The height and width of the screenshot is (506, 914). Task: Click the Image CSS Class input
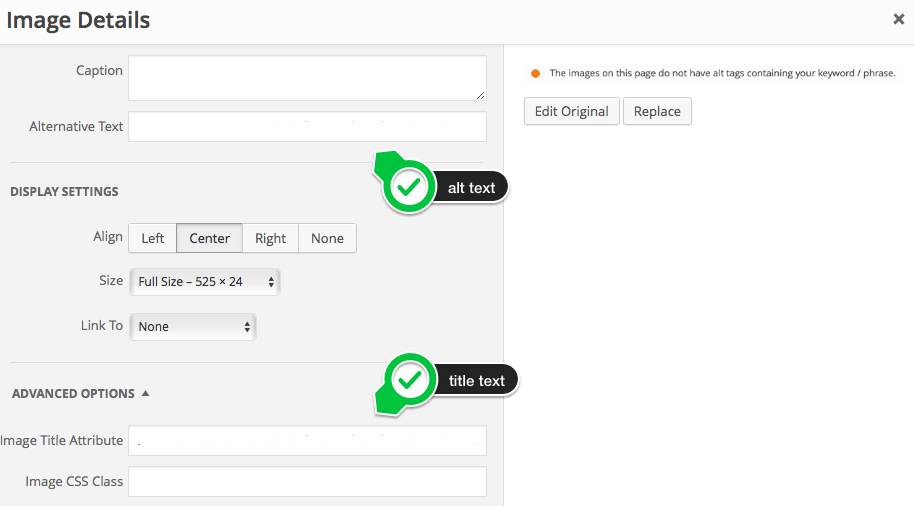[x=307, y=482]
